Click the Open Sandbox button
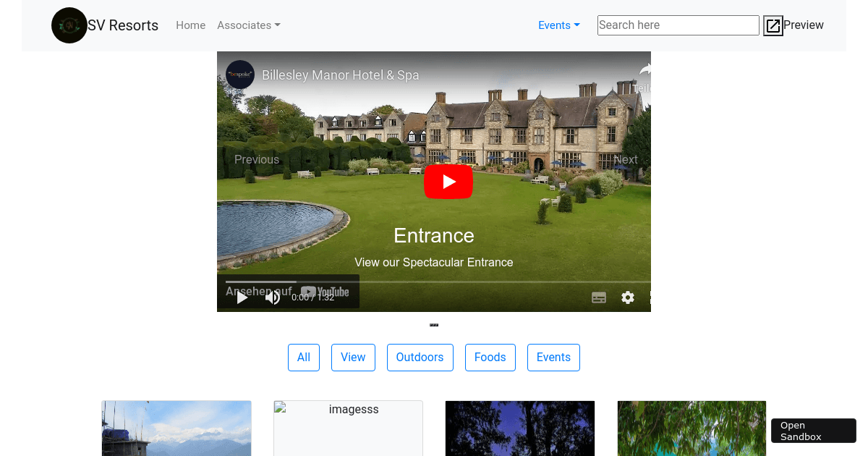Screen dimensions: 868x456 [x=813, y=431]
